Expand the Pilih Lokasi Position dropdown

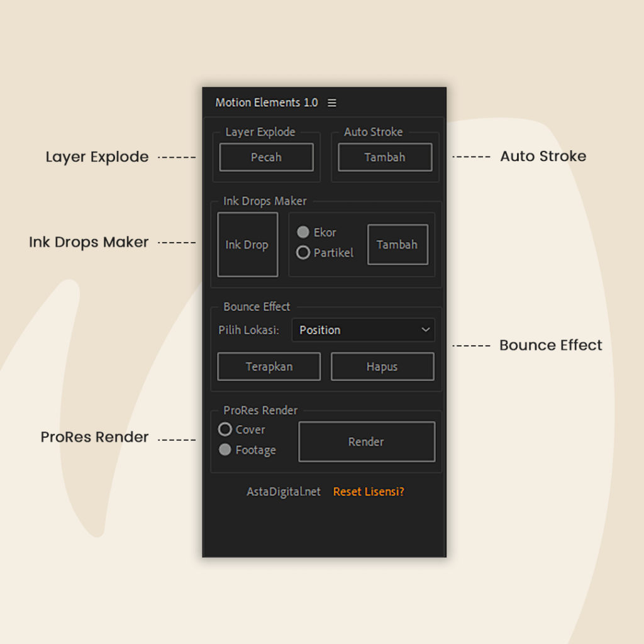click(364, 330)
